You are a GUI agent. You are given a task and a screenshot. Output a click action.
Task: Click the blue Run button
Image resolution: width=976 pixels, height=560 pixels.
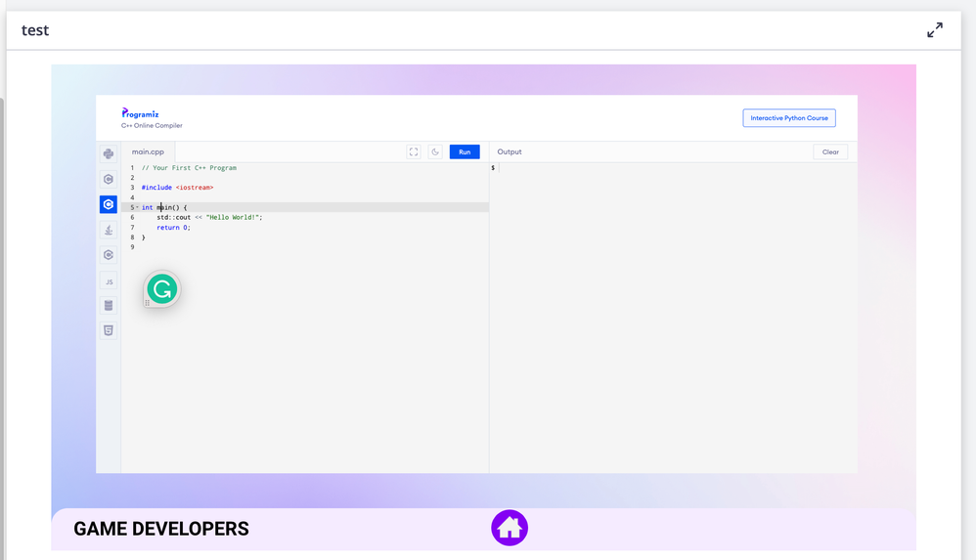click(465, 151)
